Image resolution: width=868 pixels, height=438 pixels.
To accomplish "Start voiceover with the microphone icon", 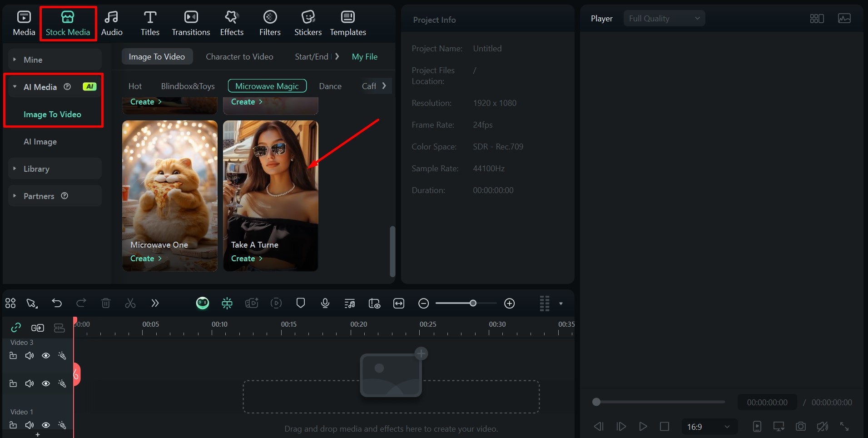I will pyautogui.click(x=325, y=303).
